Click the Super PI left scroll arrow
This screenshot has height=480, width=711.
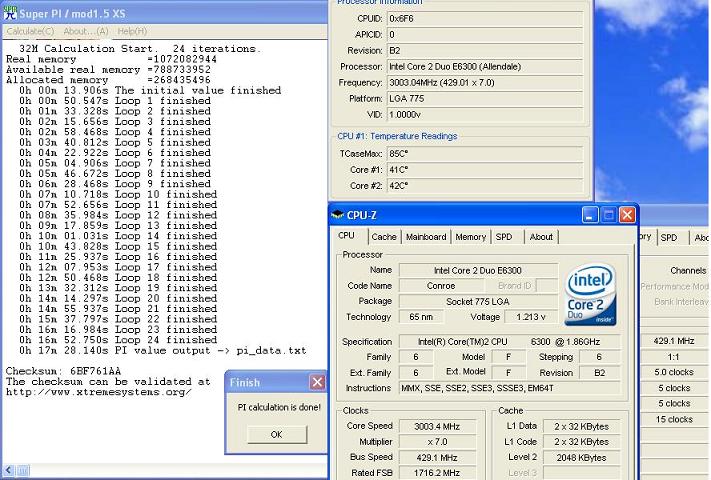click(x=8, y=470)
